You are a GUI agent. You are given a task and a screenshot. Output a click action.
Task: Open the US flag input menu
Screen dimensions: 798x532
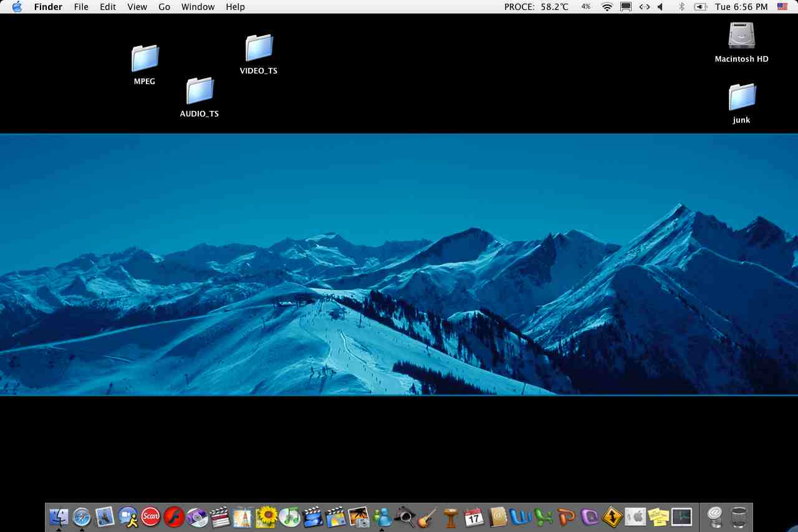pyautogui.click(x=782, y=7)
